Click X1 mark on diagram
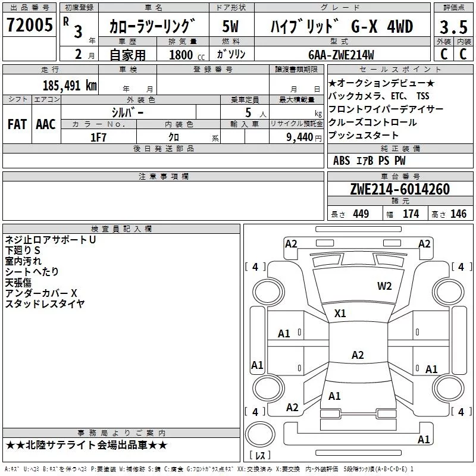 click(x=340, y=314)
